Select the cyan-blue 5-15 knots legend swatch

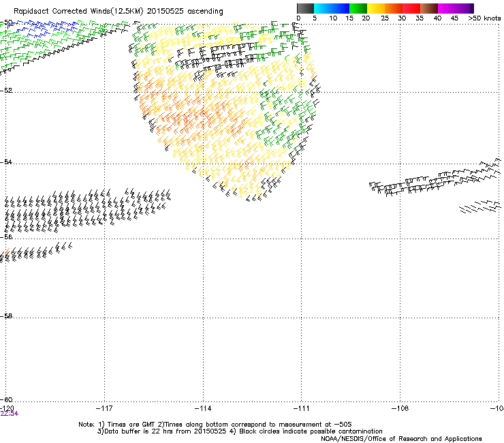(x=332, y=8)
